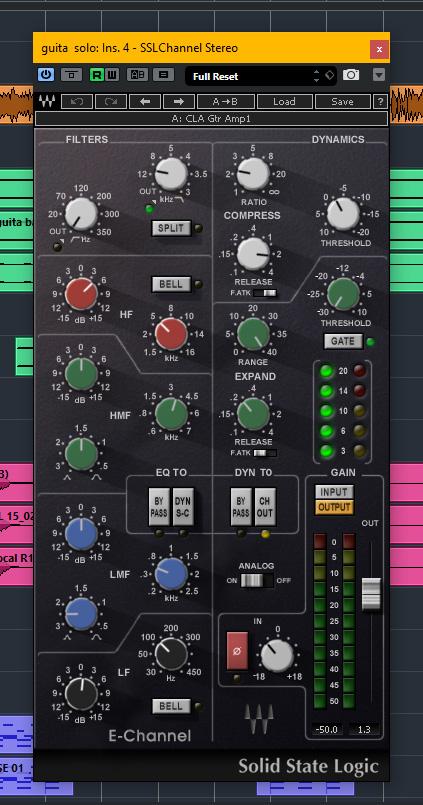Click the compressor THRESHOLD knob
This screenshot has height=805, width=423.
coord(343,214)
